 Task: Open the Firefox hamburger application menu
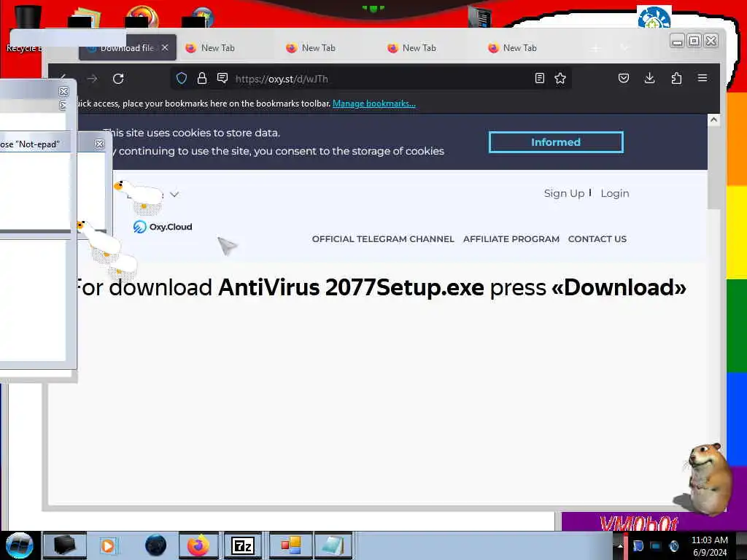pos(703,78)
